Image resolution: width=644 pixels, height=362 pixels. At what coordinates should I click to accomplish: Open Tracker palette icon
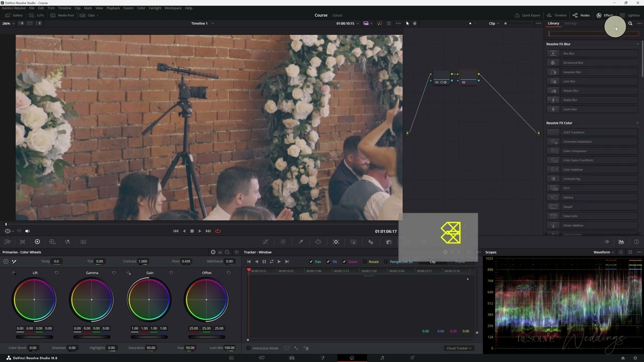(336, 242)
